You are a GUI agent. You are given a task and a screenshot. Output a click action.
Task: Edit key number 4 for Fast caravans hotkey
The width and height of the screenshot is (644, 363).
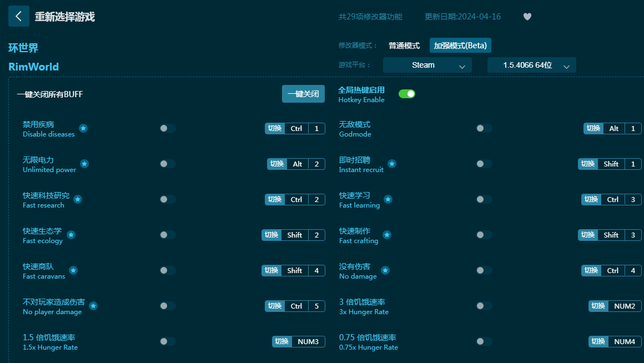tap(316, 271)
